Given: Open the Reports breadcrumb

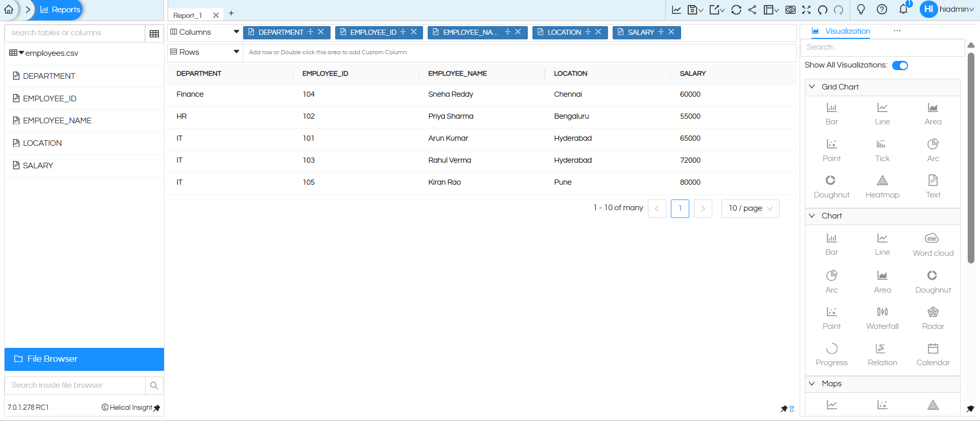Looking at the screenshot, I should click(60, 10).
